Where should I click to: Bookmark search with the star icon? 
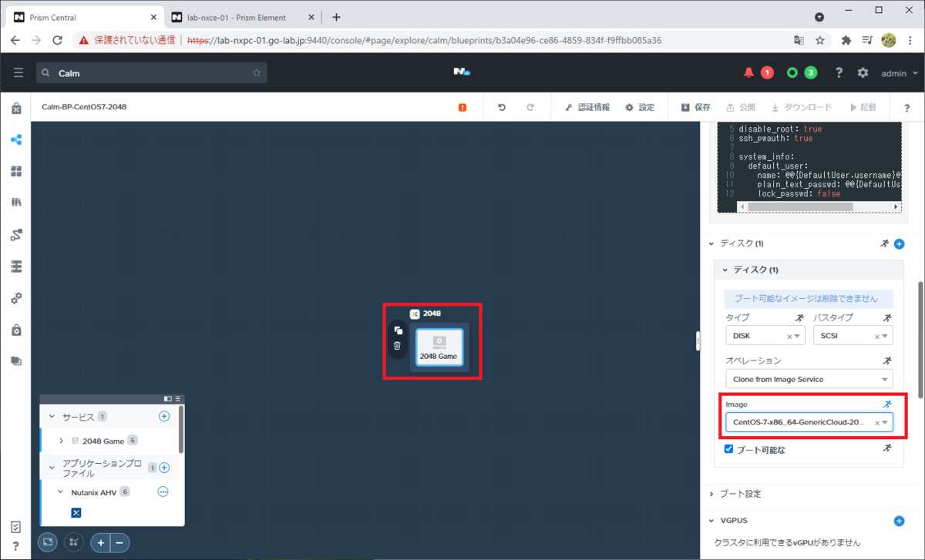pos(257,73)
